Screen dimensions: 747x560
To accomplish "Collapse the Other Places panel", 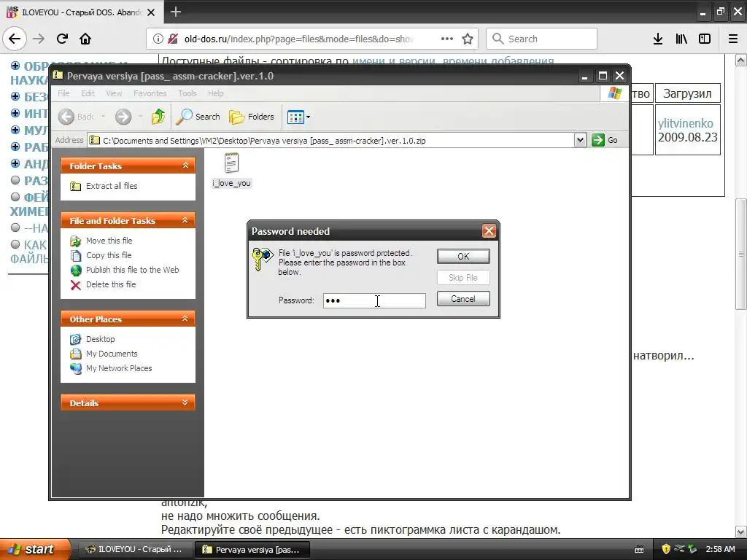I will click(185, 319).
